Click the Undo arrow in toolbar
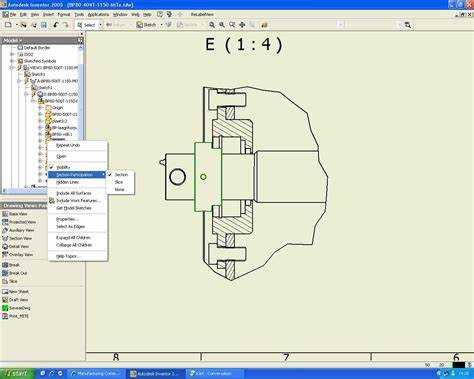Viewport: 474px width, 379px height. tap(56, 25)
